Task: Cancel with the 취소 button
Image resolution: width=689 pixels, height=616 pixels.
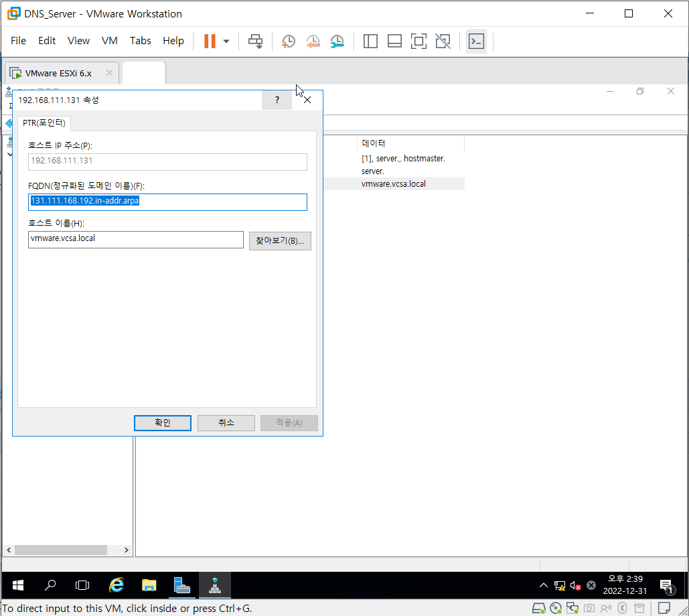Action: tap(226, 422)
